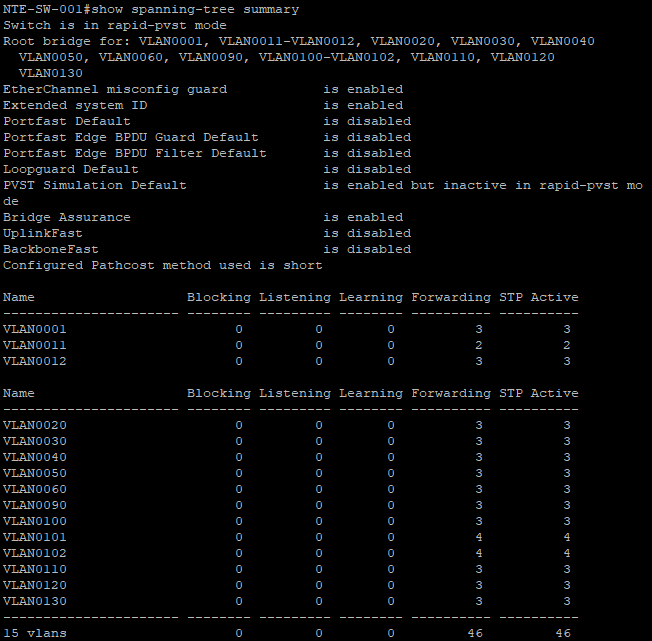Click the first Forwarding column header
The width and height of the screenshot is (652, 641).
tap(451, 297)
